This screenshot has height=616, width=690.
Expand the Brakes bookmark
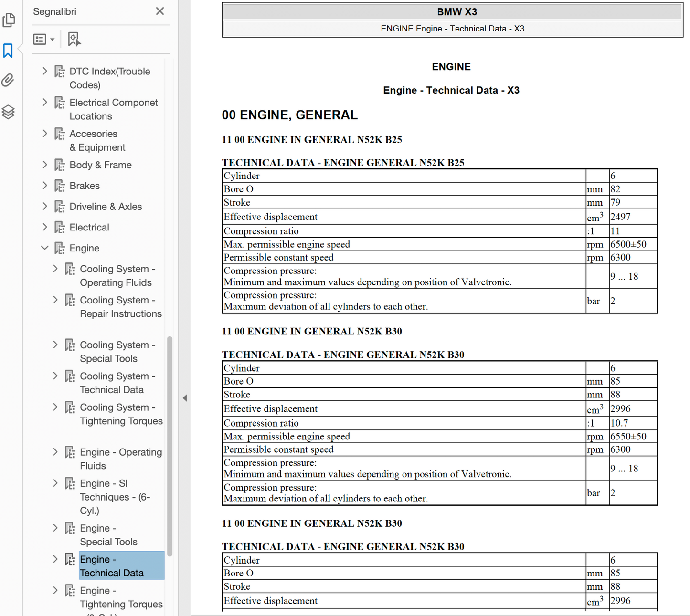45,186
